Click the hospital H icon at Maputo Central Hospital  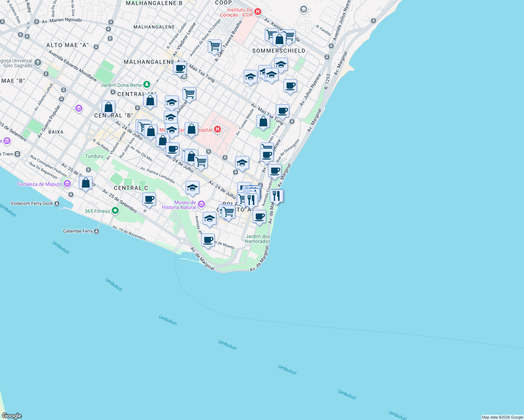click(217, 129)
